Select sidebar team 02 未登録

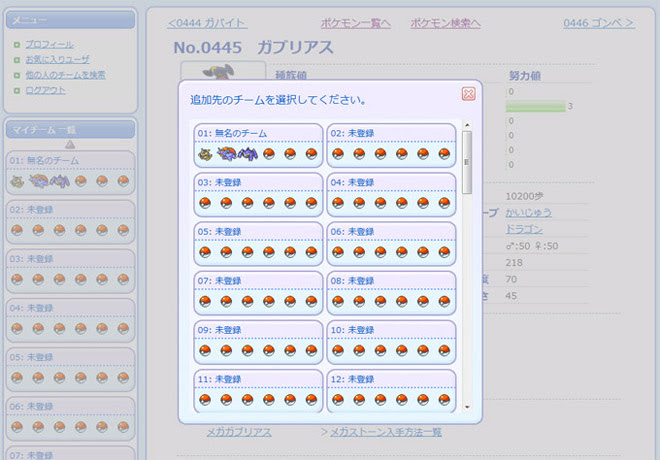pyautogui.click(x=70, y=222)
